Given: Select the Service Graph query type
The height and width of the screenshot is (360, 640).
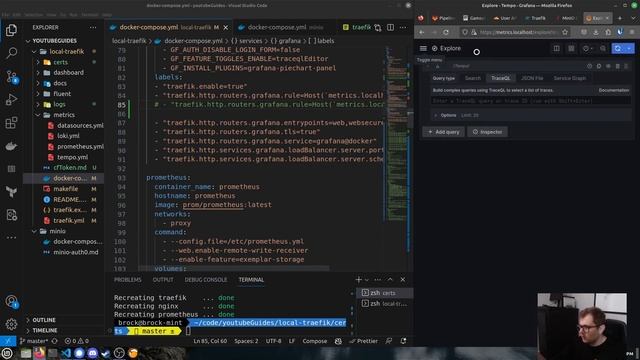Looking at the screenshot, I should click(569, 78).
